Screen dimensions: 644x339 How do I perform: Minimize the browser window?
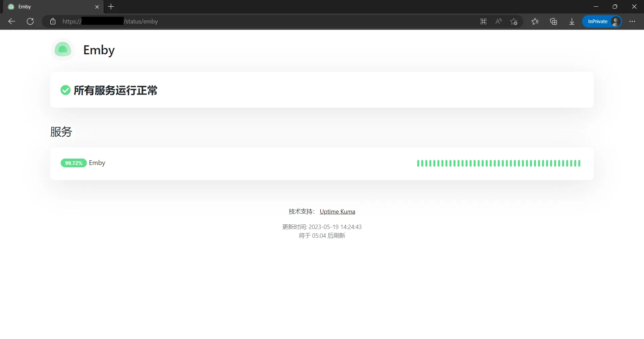pos(596,7)
